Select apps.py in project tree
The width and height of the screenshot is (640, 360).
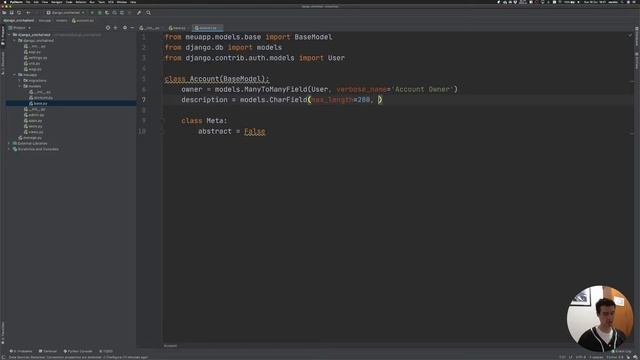tap(33, 120)
